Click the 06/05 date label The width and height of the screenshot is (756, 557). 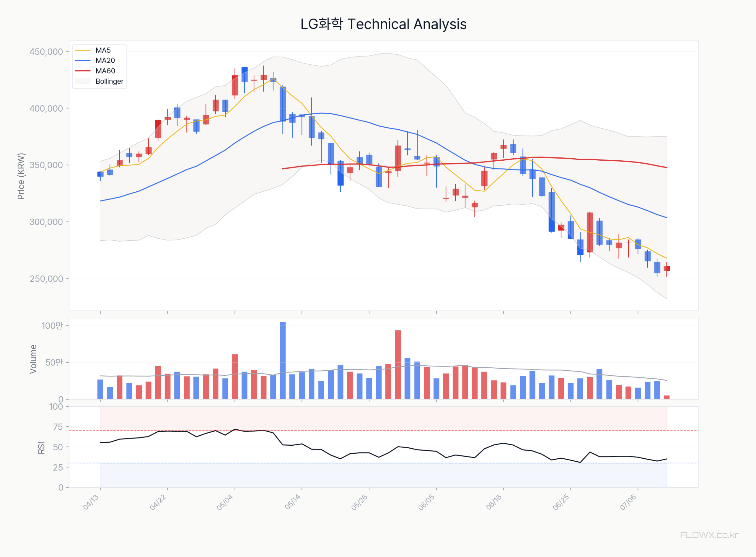427,502
